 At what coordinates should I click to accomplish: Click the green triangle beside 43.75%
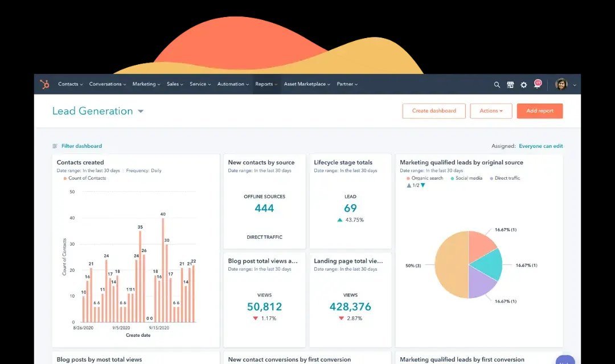pos(339,220)
